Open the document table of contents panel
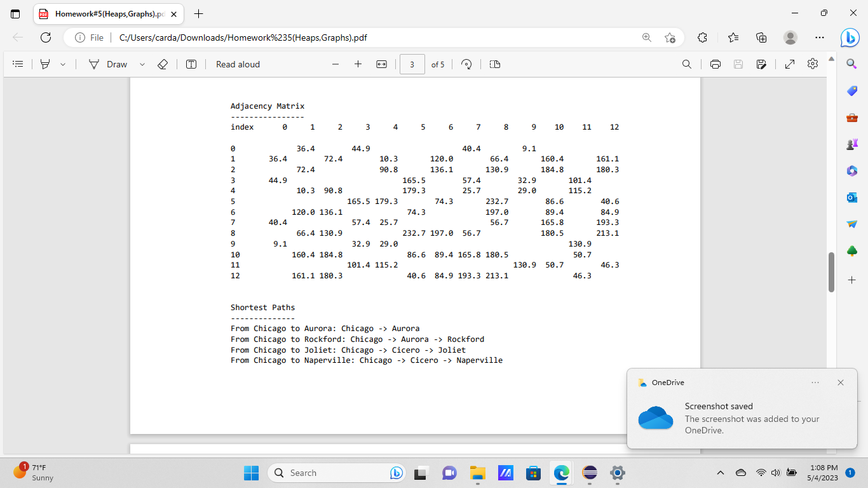Viewport: 868px width, 488px height. coord(18,64)
